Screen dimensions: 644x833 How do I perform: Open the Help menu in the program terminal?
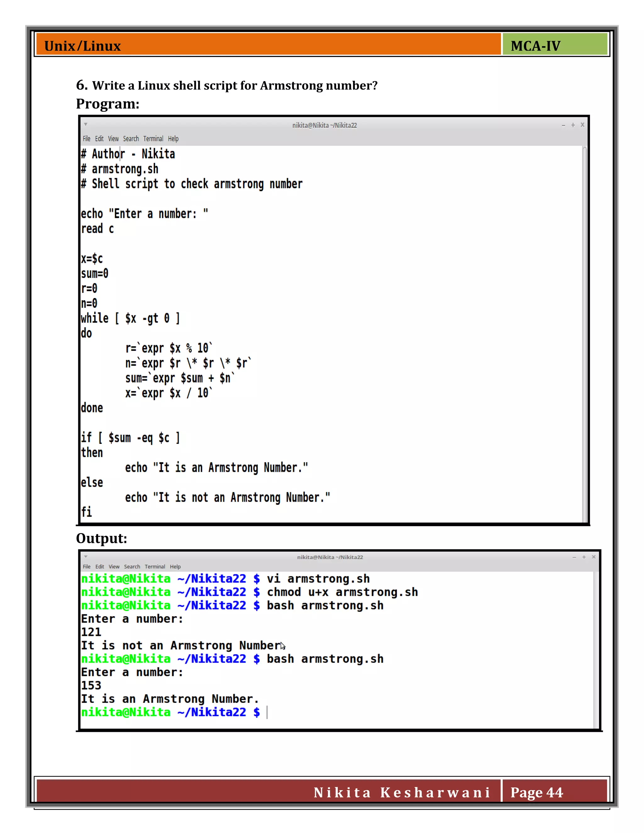pyautogui.click(x=173, y=139)
